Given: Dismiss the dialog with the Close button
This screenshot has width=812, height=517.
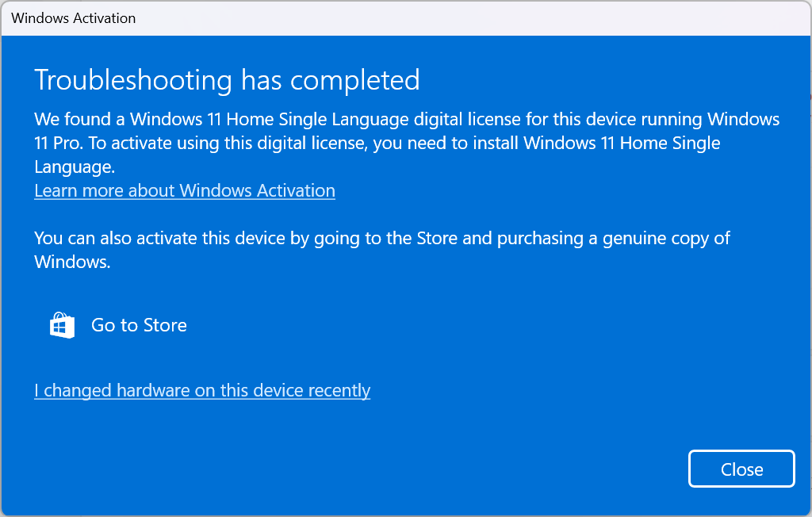Looking at the screenshot, I should point(741,469).
